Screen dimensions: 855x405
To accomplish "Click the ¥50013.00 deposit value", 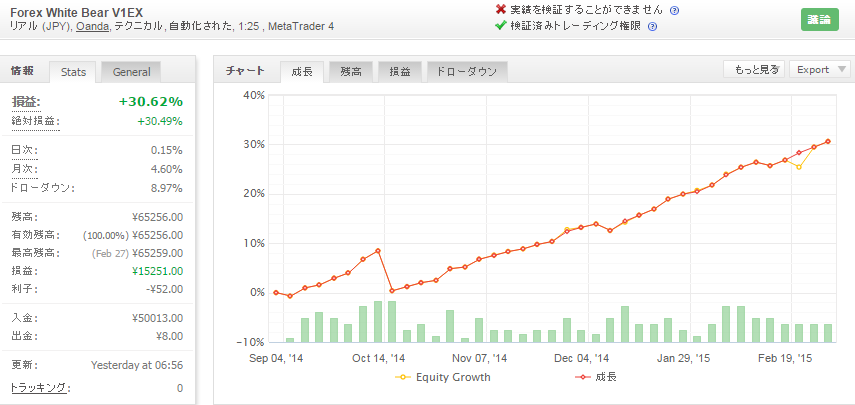I will coord(157,318).
